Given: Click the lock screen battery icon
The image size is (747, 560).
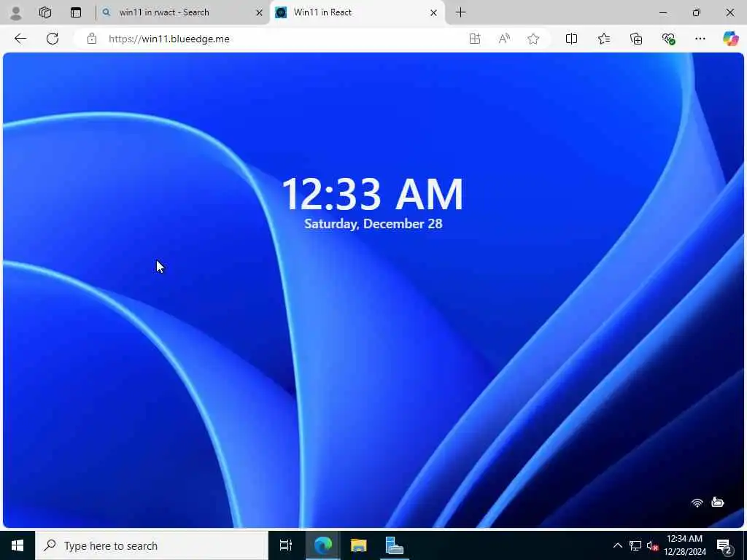Looking at the screenshot, I should (718, 502).
